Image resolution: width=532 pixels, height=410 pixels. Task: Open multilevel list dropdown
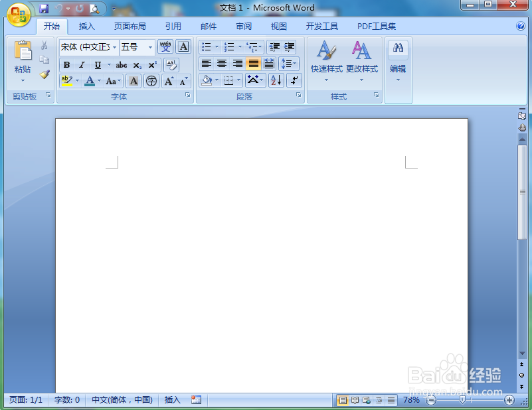[x=254, y=46]
